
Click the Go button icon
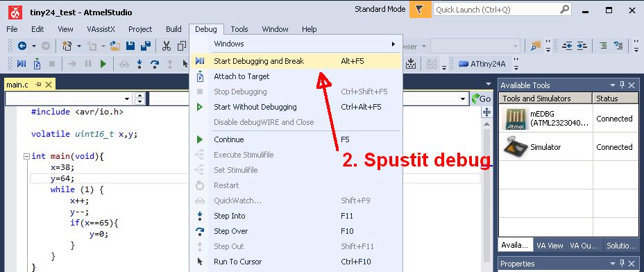click(481, 99)
